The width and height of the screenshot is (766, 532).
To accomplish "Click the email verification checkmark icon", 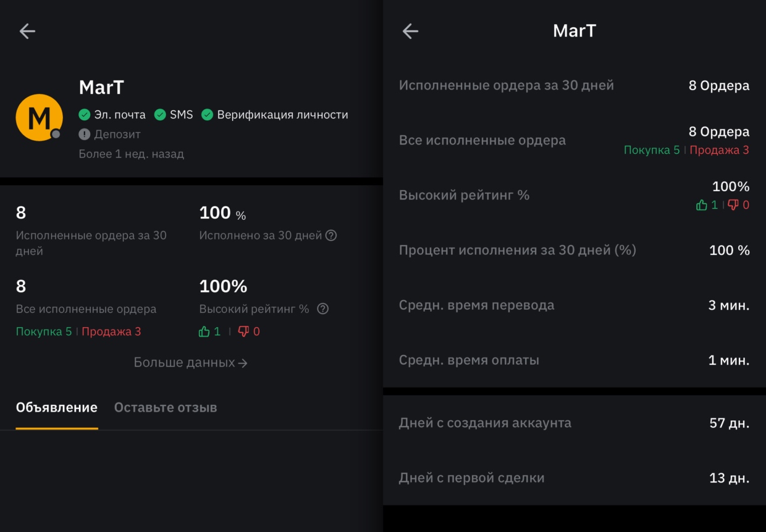I will tap(85, 115).
